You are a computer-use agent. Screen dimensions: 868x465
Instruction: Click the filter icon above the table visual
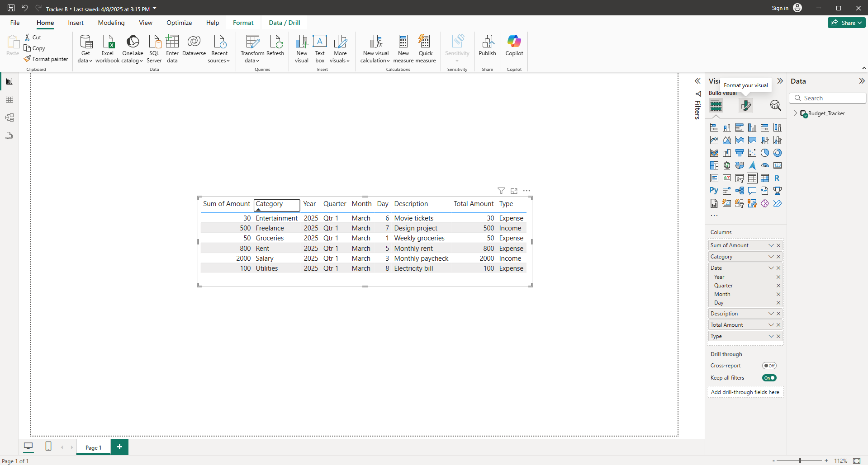coord(501,191)
